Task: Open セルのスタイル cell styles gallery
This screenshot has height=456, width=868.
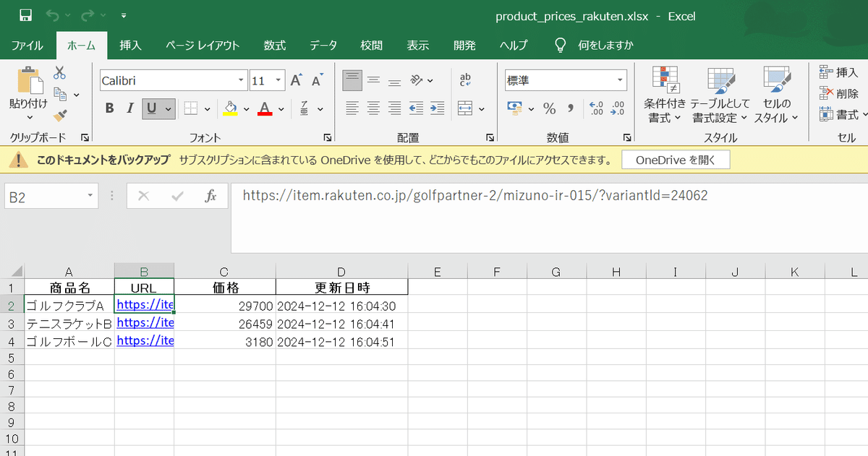Action: 777,94
